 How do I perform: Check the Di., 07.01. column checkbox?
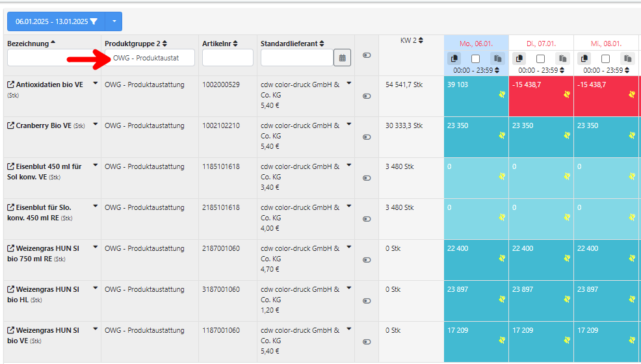(x=540, y=58)
